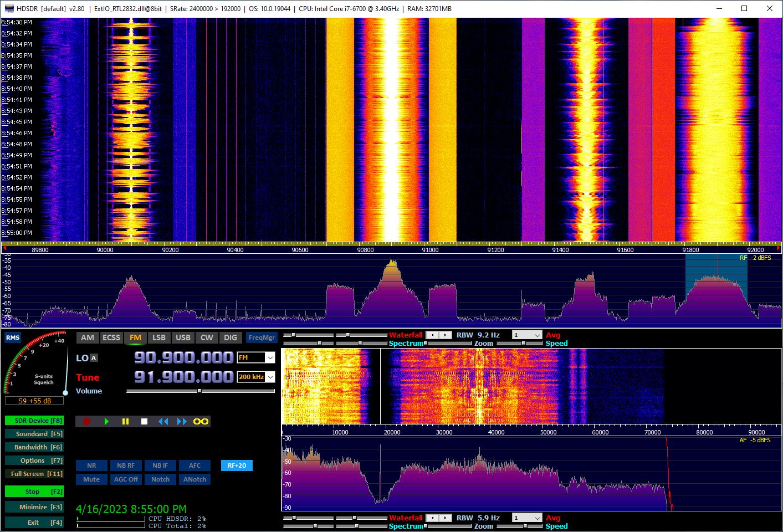Choose CW mode
This screenshot has width=783, height=532.
tap(207, 337)
